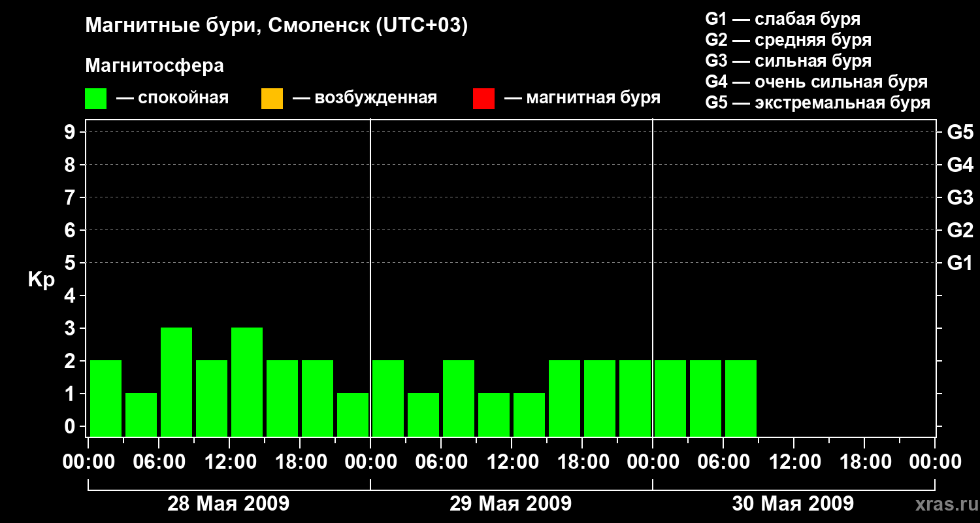The height and width of the screenshot is (523, 980).
Task: Click the '30 Мая 2009' date label
Action: tap(793, 504)
